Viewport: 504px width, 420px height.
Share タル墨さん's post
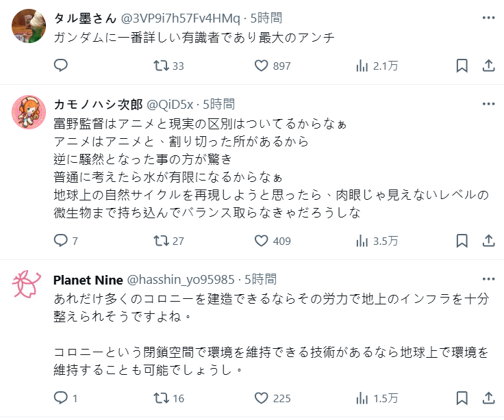pyautogui.click(x=488, y=66)
